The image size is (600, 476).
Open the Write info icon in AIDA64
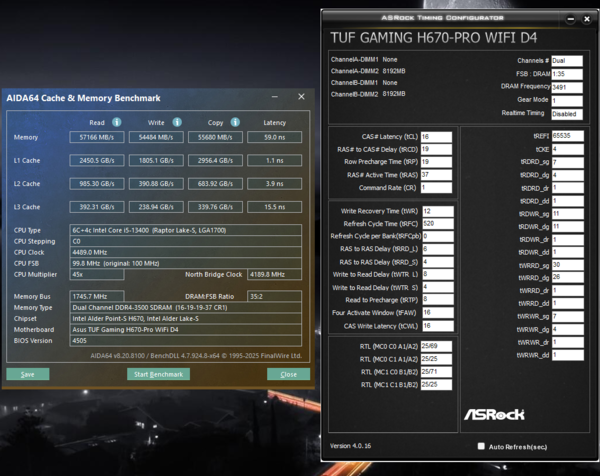pyautogui.click(x=177, y=122)
